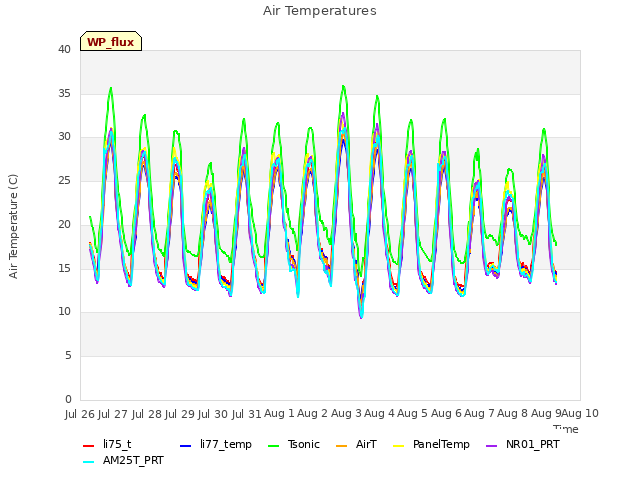Toggle PanelTemp series in legend

431,444
